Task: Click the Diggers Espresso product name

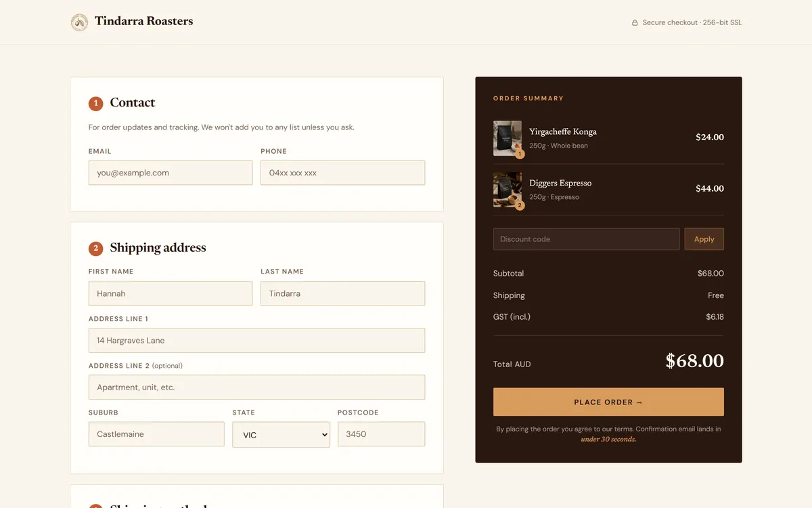Action: coord(560,183)
